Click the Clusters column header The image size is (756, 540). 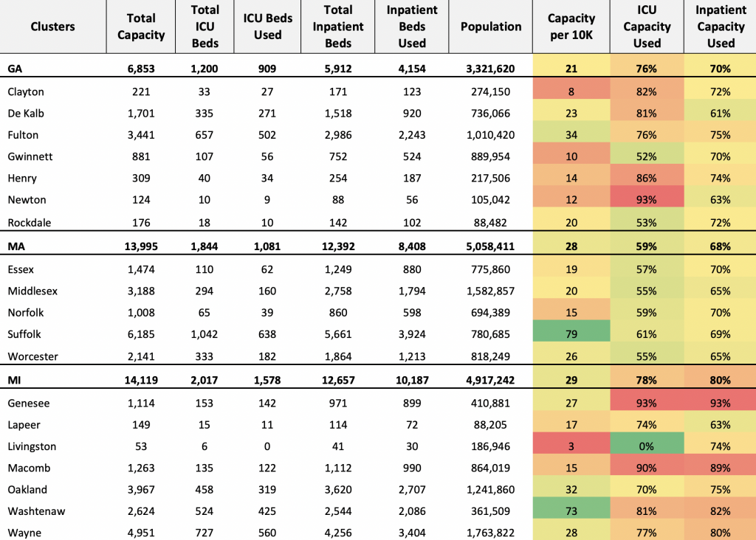coord(52,27)
